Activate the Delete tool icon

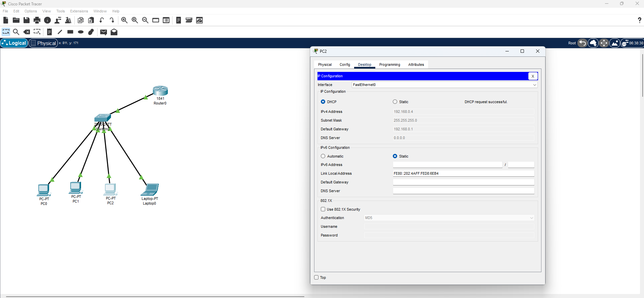click(x=27, y=32)
